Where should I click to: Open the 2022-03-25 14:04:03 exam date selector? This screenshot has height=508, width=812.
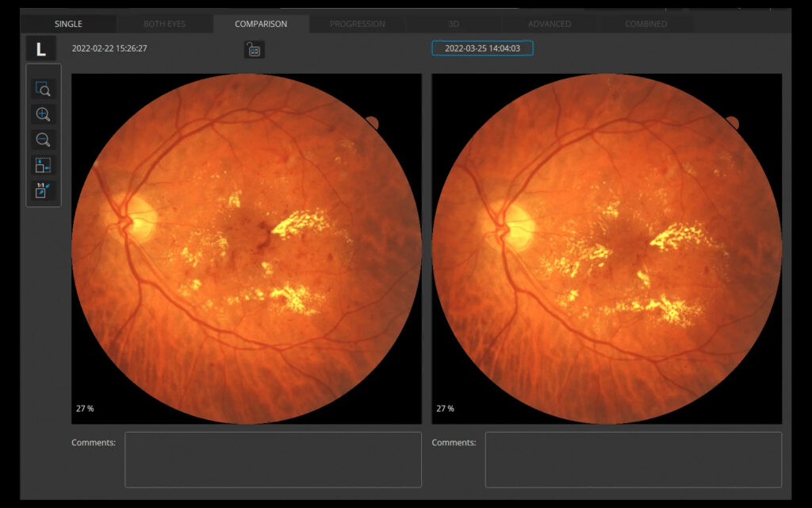coord(482,48)
